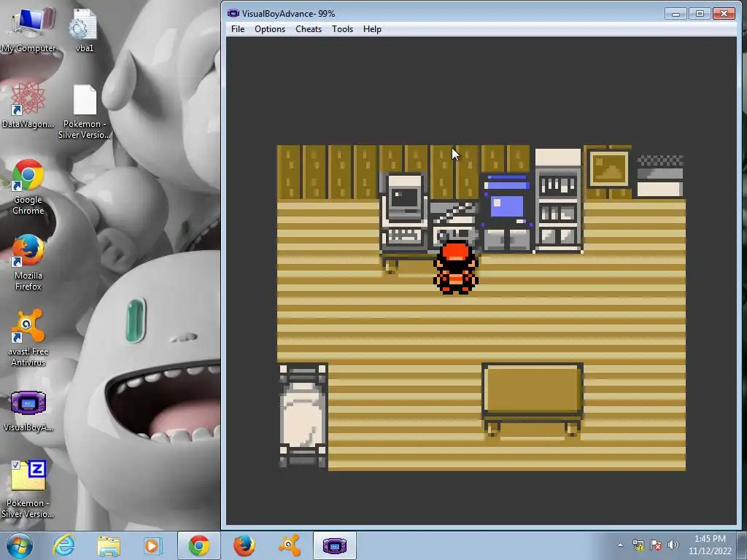
Task: Click the framed picture on the game wall
Action: coord(608,169)
